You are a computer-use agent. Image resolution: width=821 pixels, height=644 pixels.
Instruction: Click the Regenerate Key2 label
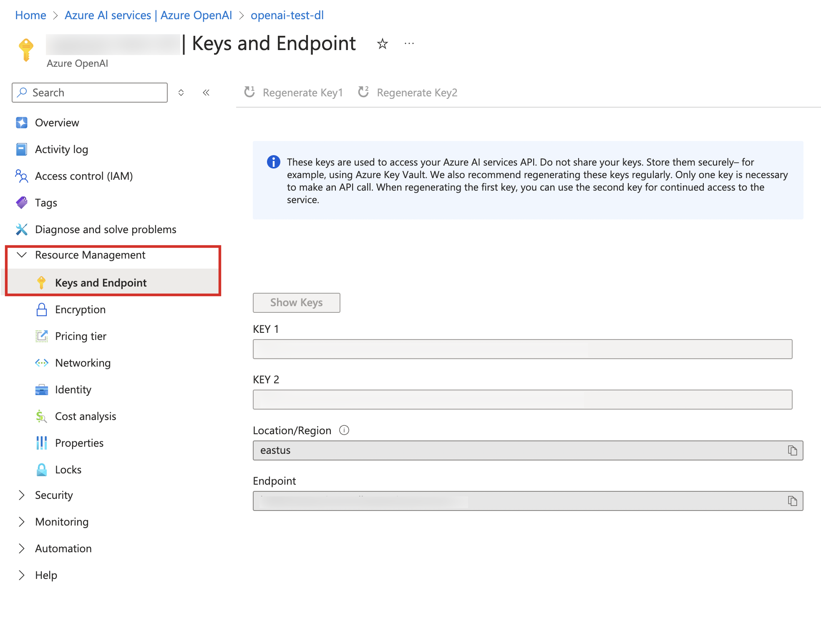tap(417, 93)
